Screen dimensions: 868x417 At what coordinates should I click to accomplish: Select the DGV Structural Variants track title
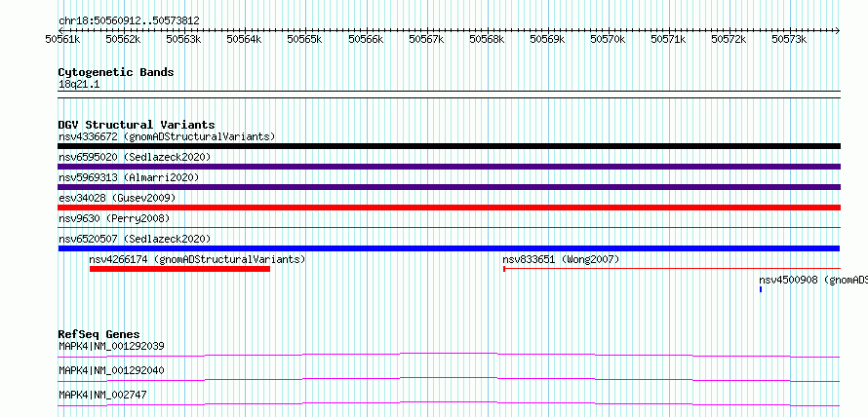point(137,125)
